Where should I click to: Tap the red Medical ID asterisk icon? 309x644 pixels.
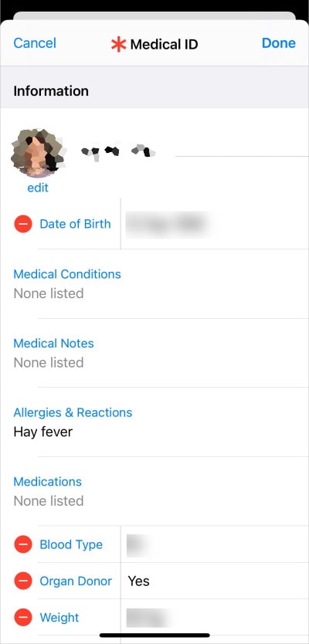pyautogui.click(x=118, y=43)
